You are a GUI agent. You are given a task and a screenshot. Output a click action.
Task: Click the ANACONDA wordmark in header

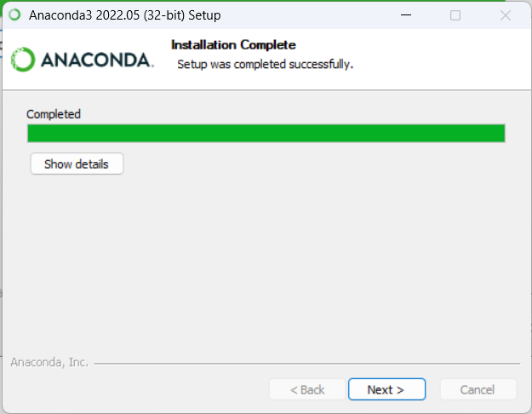(x=97, y=60)
